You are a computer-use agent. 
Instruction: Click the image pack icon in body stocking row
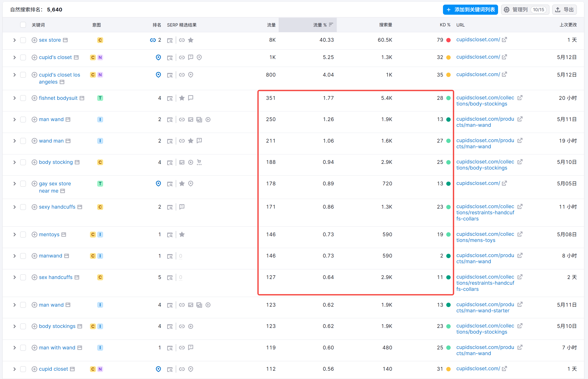coord(182,163)
